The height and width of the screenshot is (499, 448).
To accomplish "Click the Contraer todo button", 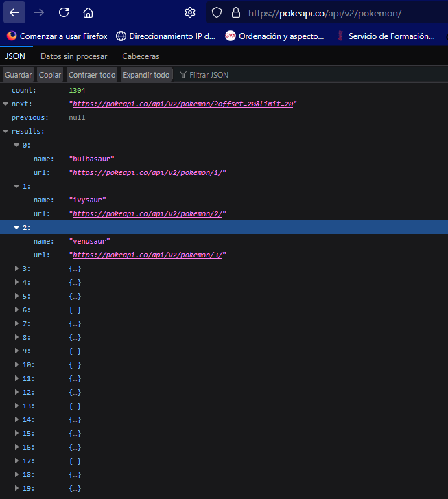I will (x=92, y=75).
